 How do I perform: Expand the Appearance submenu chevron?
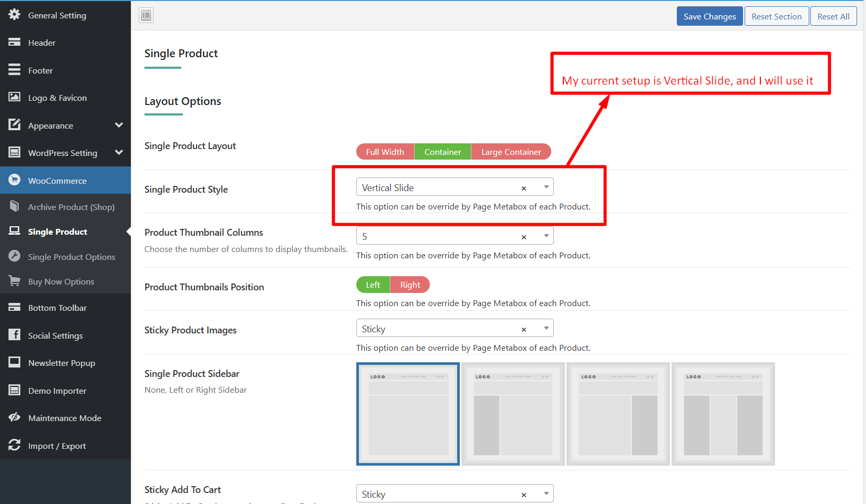point(119,125)
